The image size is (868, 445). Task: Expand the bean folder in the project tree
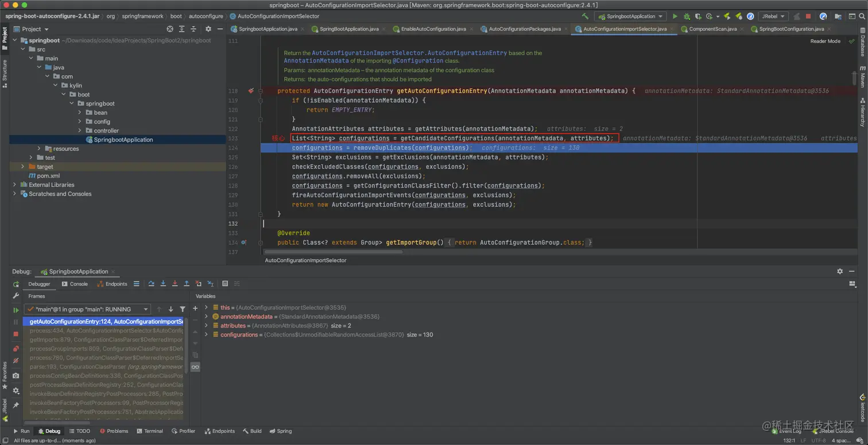click(80, 112)
